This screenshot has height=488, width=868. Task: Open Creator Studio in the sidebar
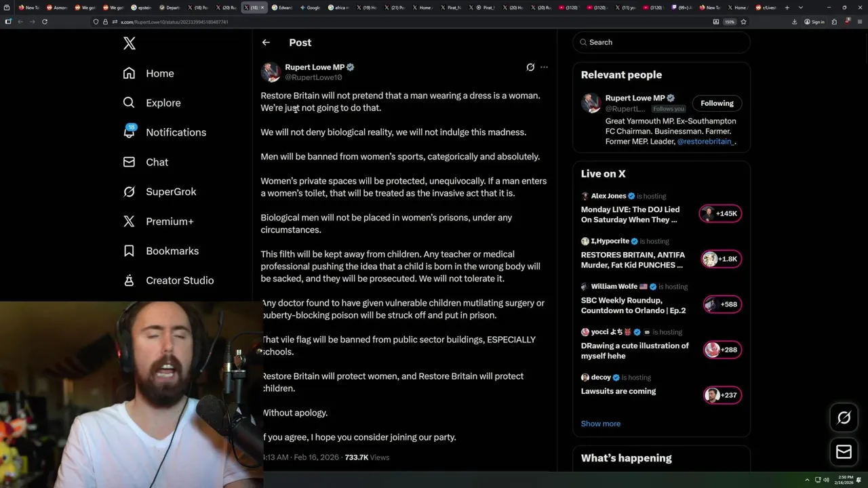(168, 281)
